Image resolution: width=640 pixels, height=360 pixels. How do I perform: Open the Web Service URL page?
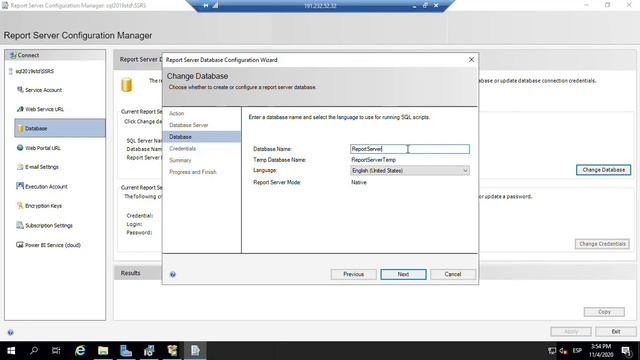pyautogui.click(x=40, y=109)
